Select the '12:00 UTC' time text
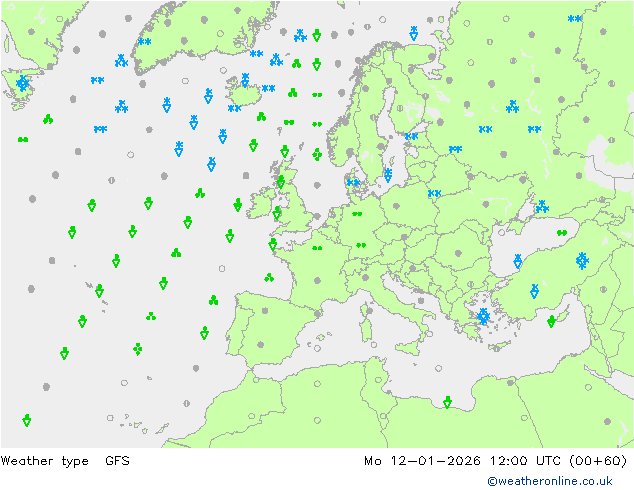Screen dimensions: 634x490 tap(525, 460)
